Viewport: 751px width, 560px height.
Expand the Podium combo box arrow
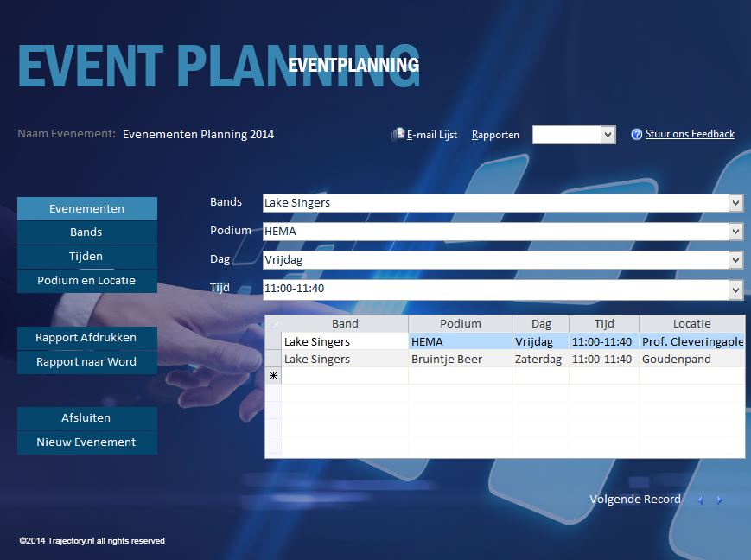pyautogui.click(x=735, y=232)
